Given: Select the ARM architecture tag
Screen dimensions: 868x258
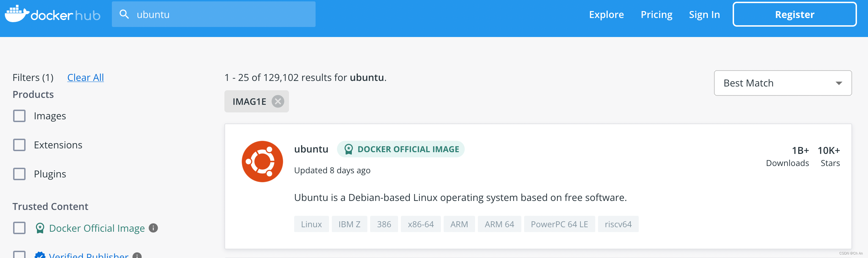Looking at the screenshot, I should (459, 224).
